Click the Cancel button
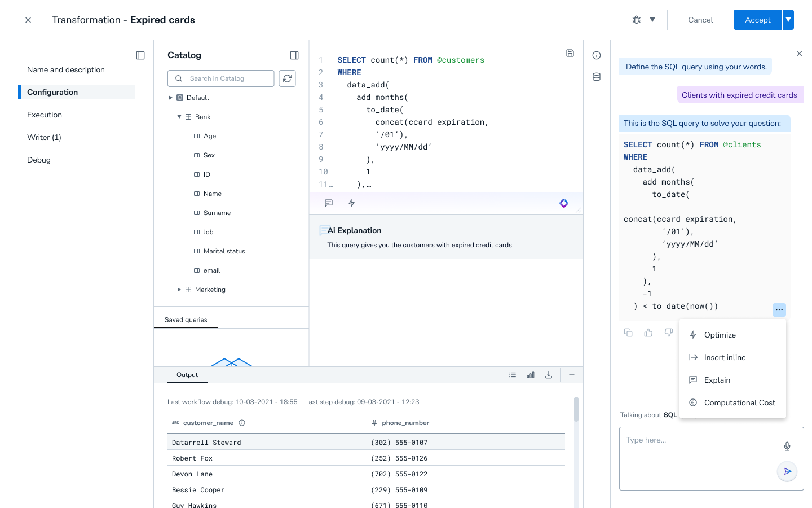The width and height of the screenshot is (812, 508). [x=700, y=20]
